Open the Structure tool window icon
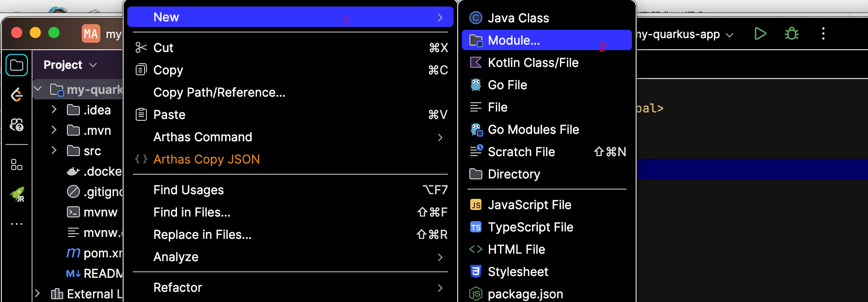Viewport: 868px width, 302px height. [17, 164]
